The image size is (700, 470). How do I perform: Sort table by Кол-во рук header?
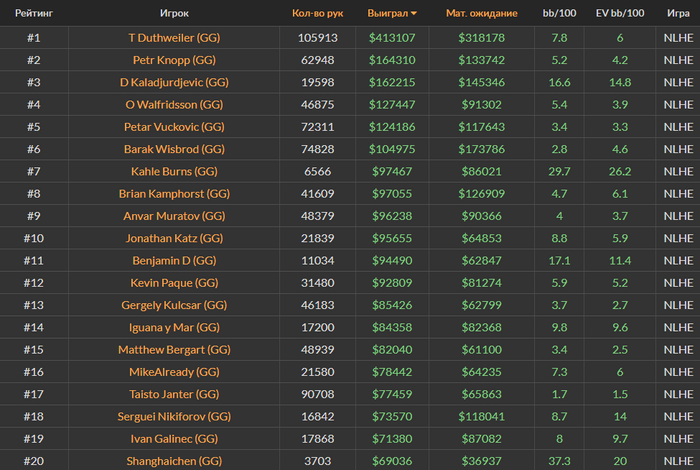click(317, 13)
